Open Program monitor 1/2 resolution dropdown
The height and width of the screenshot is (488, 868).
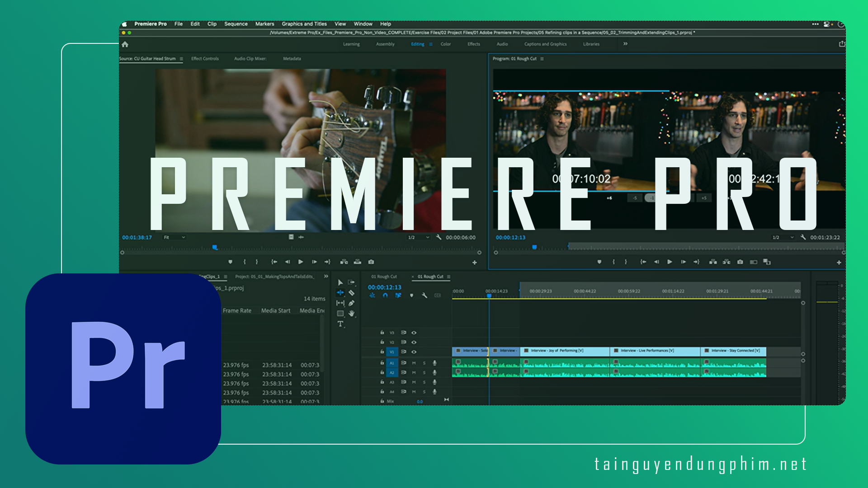783,237
